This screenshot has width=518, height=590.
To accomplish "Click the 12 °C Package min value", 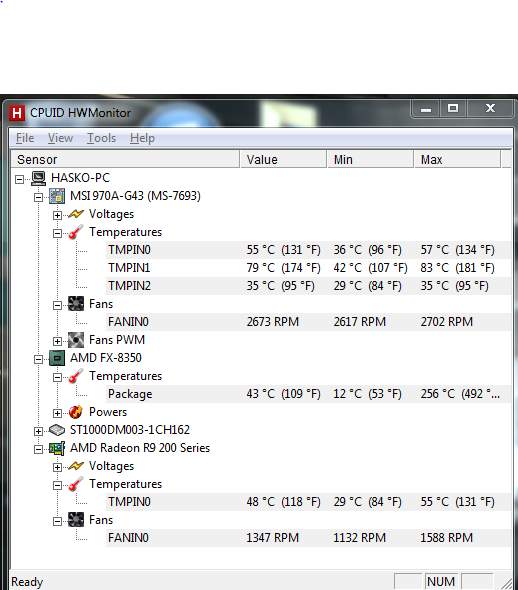I will point(368,394).
